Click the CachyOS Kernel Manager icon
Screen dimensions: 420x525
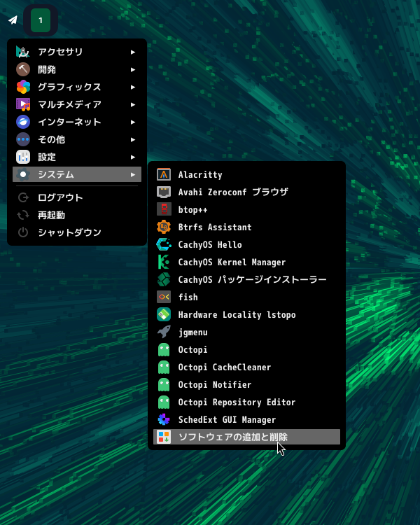(x=164, y=262)
